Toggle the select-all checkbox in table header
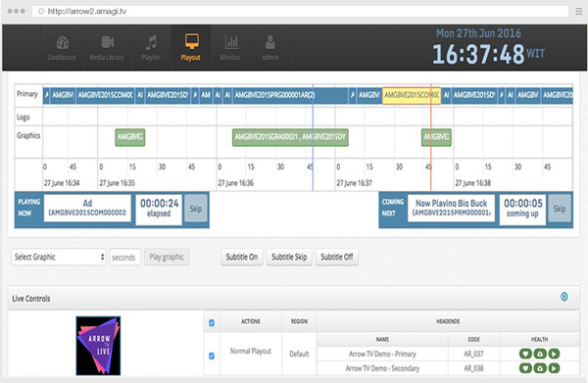 click(212, 322)
